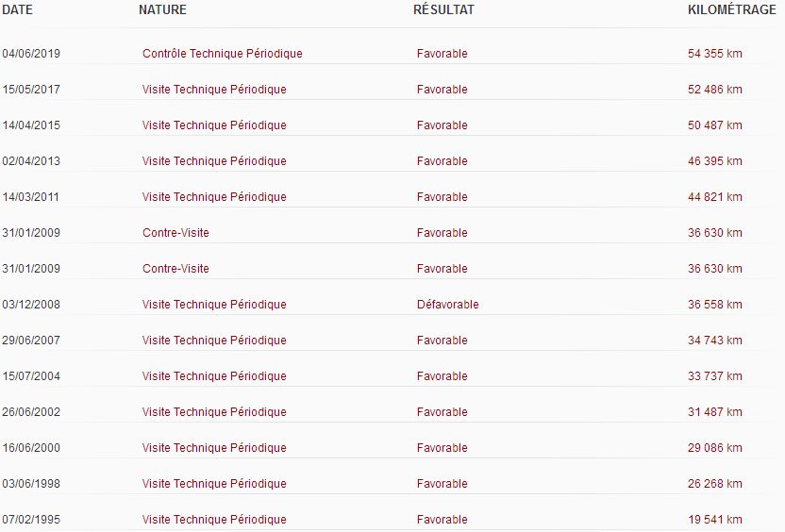Open the Contrôle Technique Périodique entry

(223, 54)
